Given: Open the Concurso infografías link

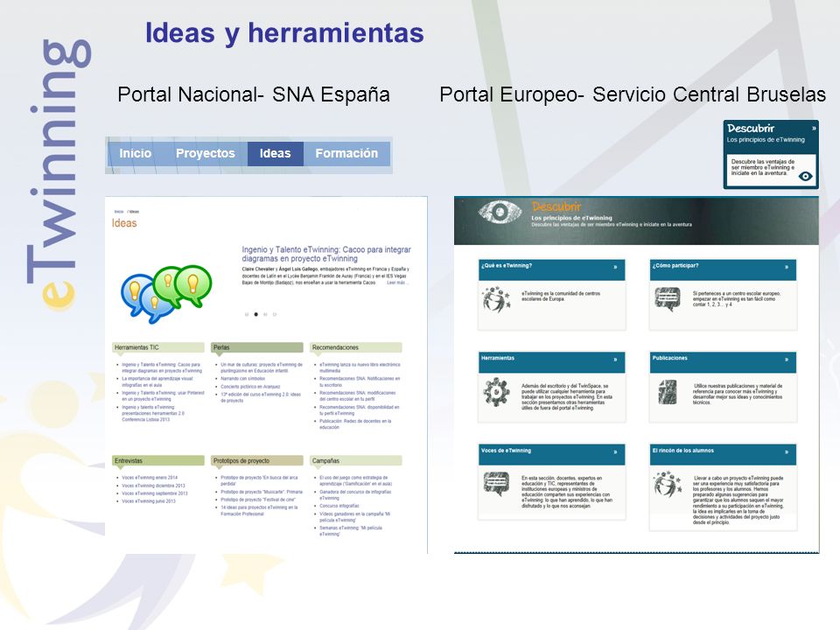Looking at the screenshot, I should pos(339,506).
